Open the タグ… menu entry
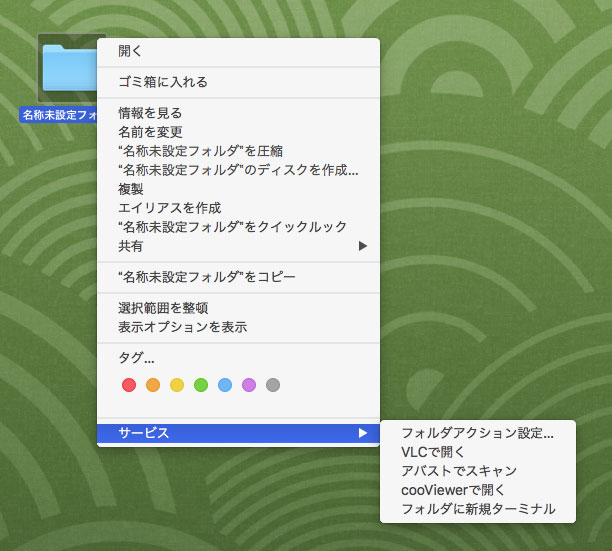Screen dimensions: 612x551 pyautogui.click(x=238, y=358)
